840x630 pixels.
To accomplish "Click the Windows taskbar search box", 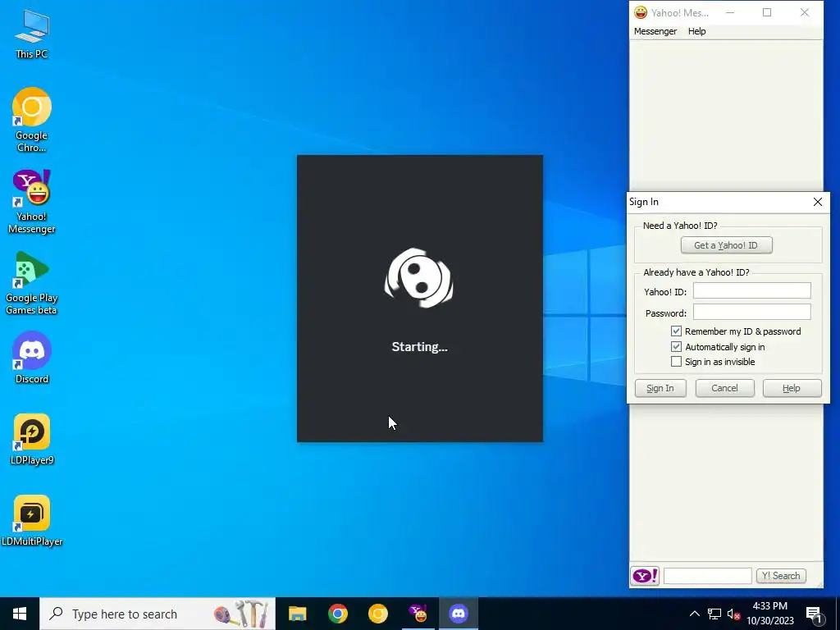I will pyautogui.click(x=157, y=614).
